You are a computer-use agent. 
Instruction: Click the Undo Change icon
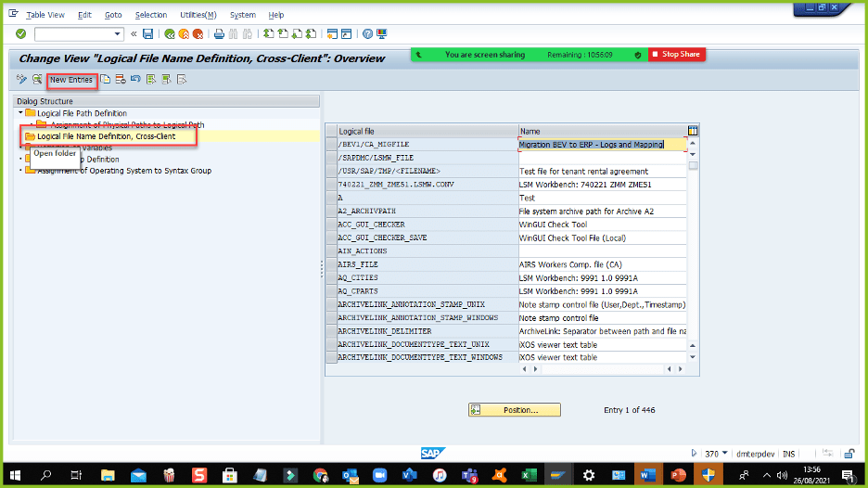click(135, 80)
